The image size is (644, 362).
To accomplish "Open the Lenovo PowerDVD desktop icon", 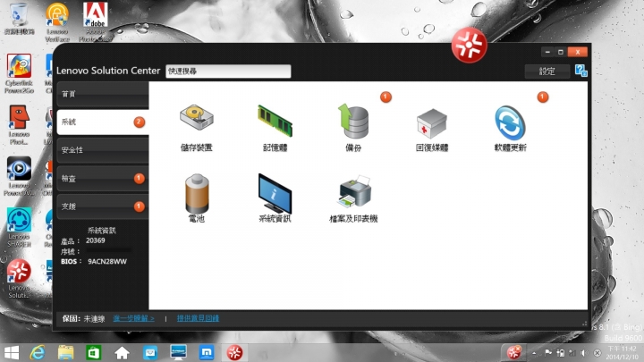I will pyautogui.click(x=19, y=176).
